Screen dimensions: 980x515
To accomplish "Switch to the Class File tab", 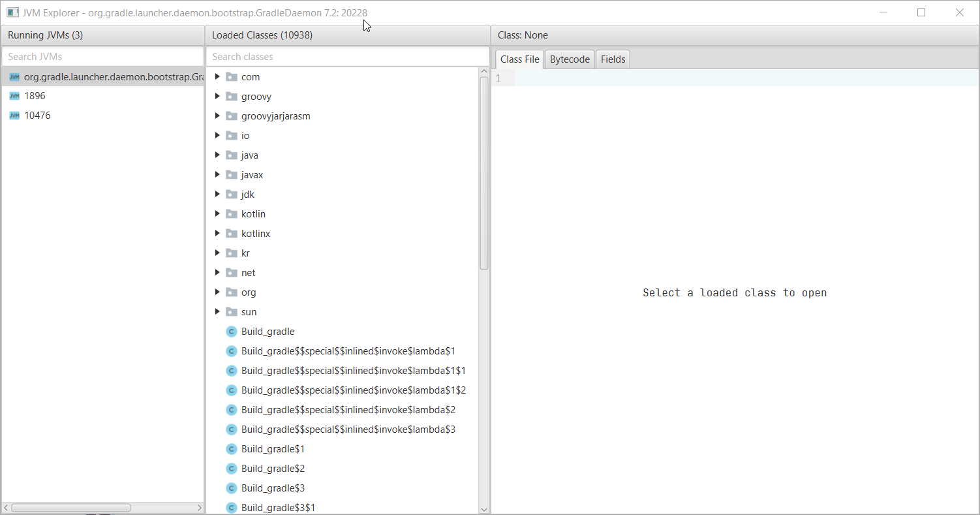I will (x=519, y=59).
